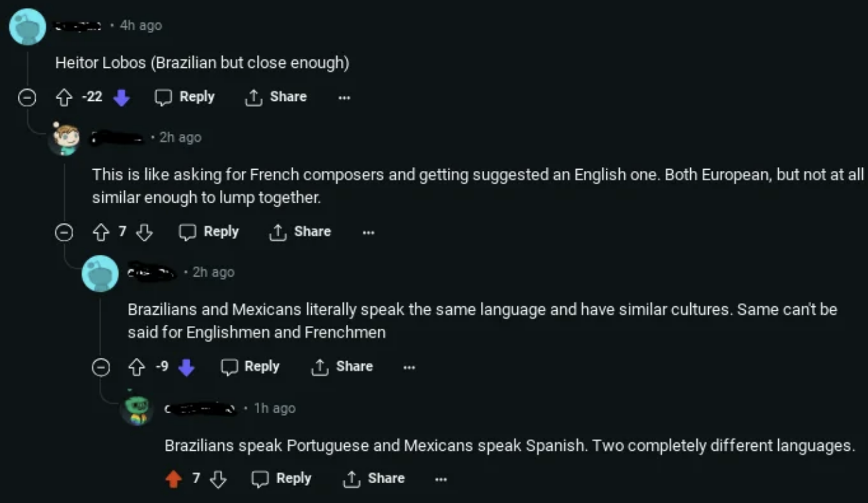Downvote the French composers comparison comment
Viewport: 868px width, 503px height.
(x=145, y=232)
